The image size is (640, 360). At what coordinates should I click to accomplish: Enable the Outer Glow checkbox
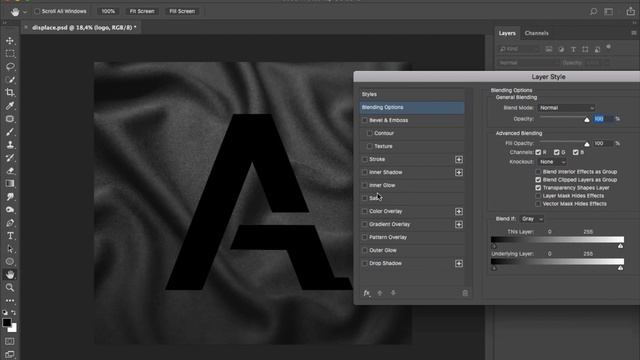364,250
